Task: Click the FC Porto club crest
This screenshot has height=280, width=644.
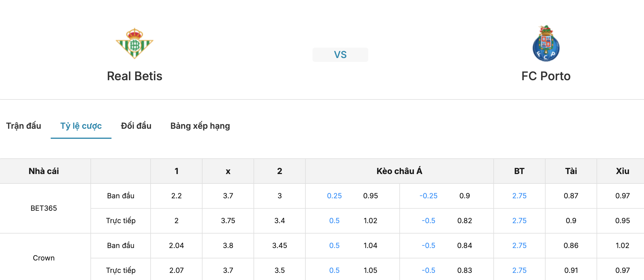Action: click(546, 43)
